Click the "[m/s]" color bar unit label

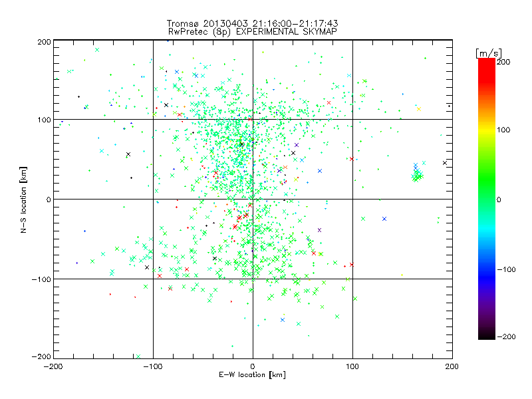[x=489, y=53]
